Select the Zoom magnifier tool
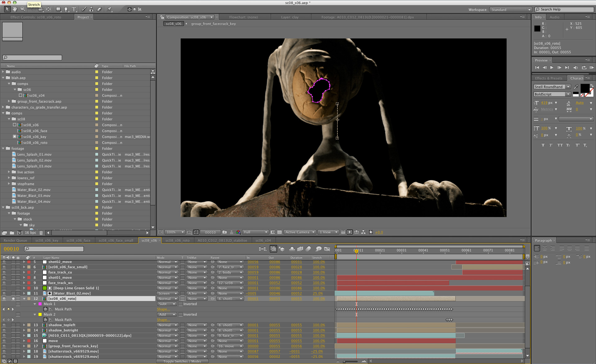 pos(23,9)
